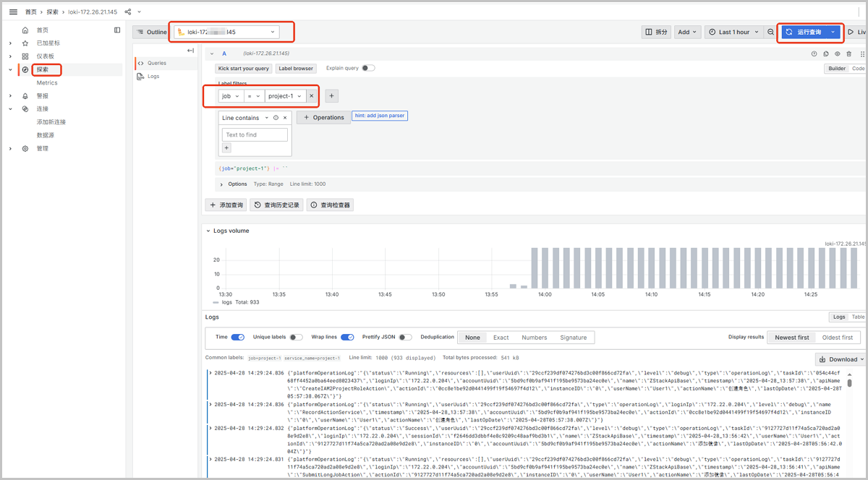Click the share icon in breadcrumb bar
Screen dimensions: 868x480
click(x=128, y=12)
